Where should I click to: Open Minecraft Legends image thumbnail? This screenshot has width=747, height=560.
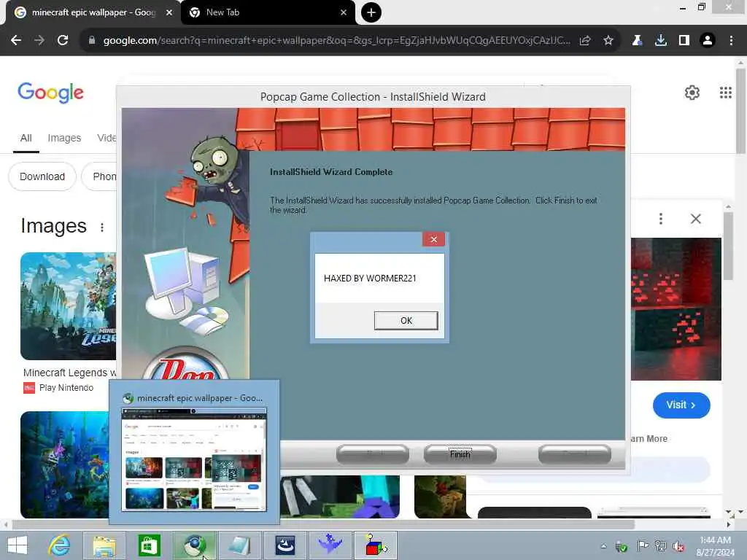click(68, 306)
